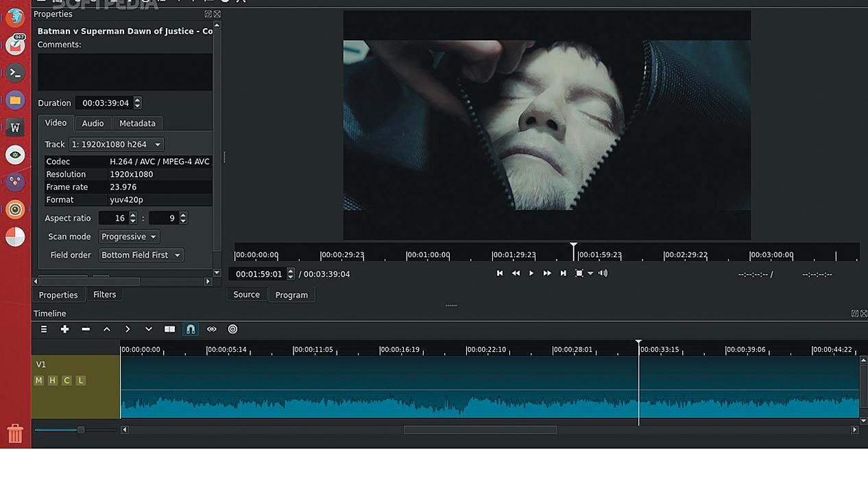
Task: Split clip at playhead icon
Action: coord(170,329)
